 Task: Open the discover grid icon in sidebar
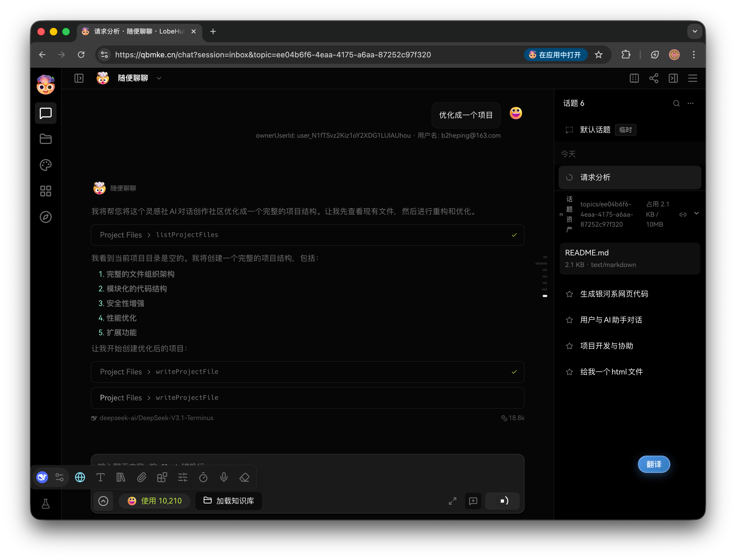[46, 191]
